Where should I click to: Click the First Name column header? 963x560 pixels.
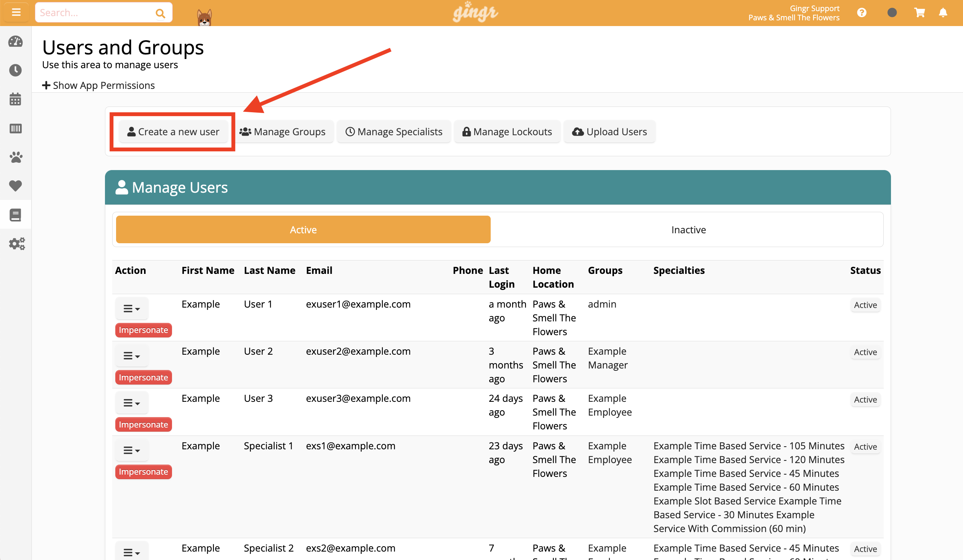tap(208, 270)
